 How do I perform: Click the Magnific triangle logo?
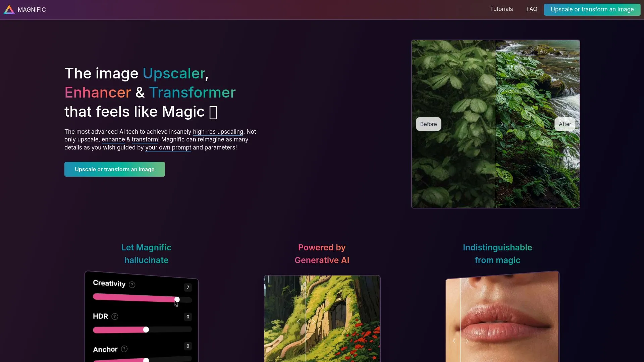(x=9, y=9)
